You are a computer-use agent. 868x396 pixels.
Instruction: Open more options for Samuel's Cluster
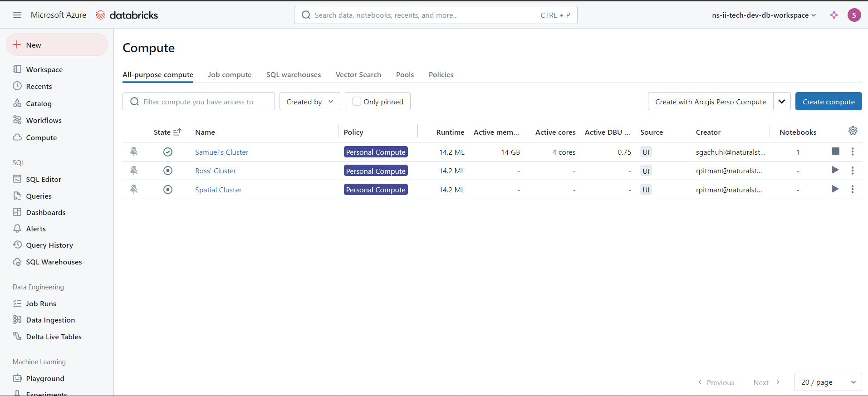point(853,152)
